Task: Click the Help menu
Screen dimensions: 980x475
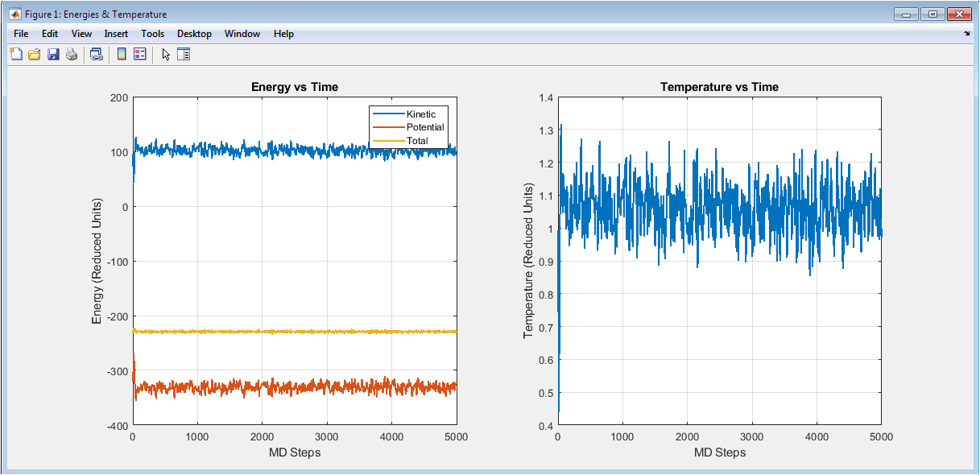Action: pyautogui.click(x=283, y=34)
